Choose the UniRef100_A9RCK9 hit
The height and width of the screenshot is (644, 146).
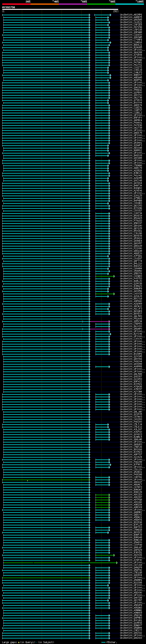coord(131,507)
